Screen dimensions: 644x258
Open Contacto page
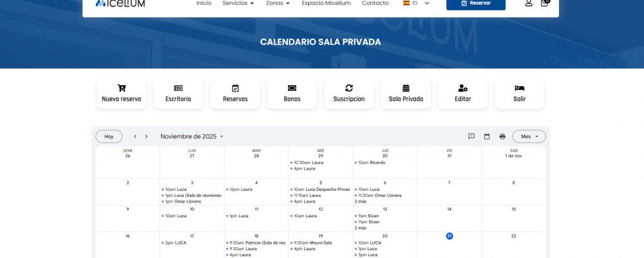coord(375,3)
